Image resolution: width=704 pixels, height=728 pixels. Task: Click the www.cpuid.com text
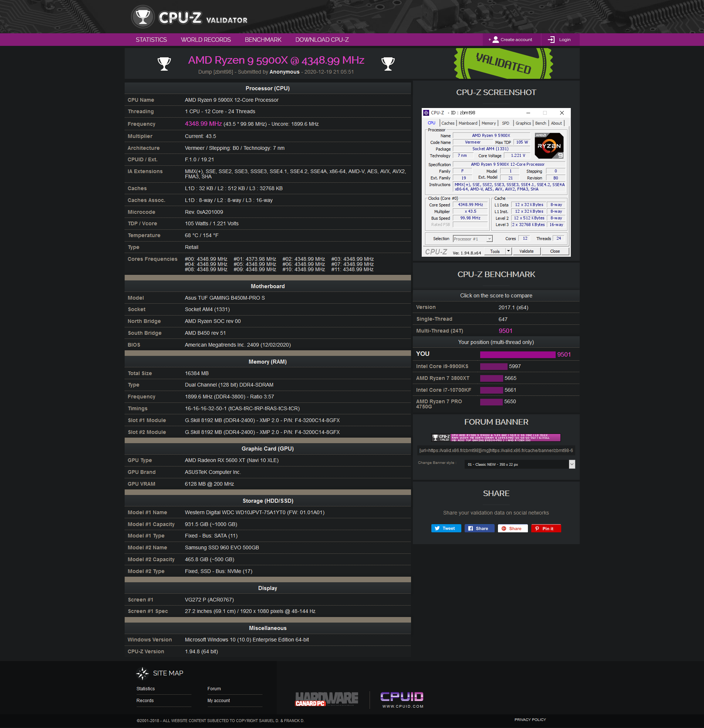tap(403, 706)
